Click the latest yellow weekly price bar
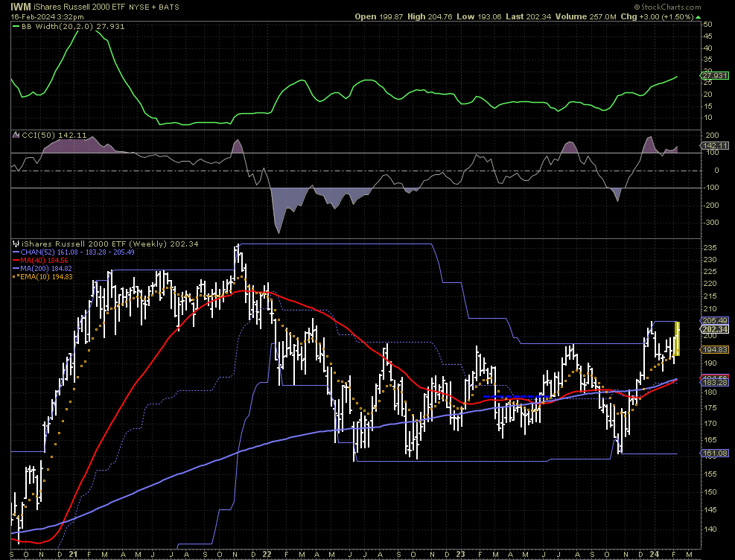735x560 pixels. pos(678,338)
